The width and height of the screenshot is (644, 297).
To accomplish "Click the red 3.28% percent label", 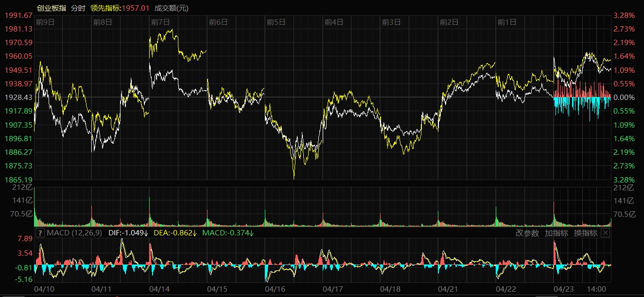I will pyautogui.click(x=625, y=16).
